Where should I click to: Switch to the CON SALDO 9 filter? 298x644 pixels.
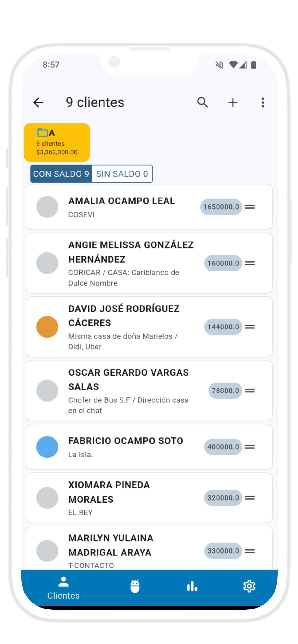61,174
